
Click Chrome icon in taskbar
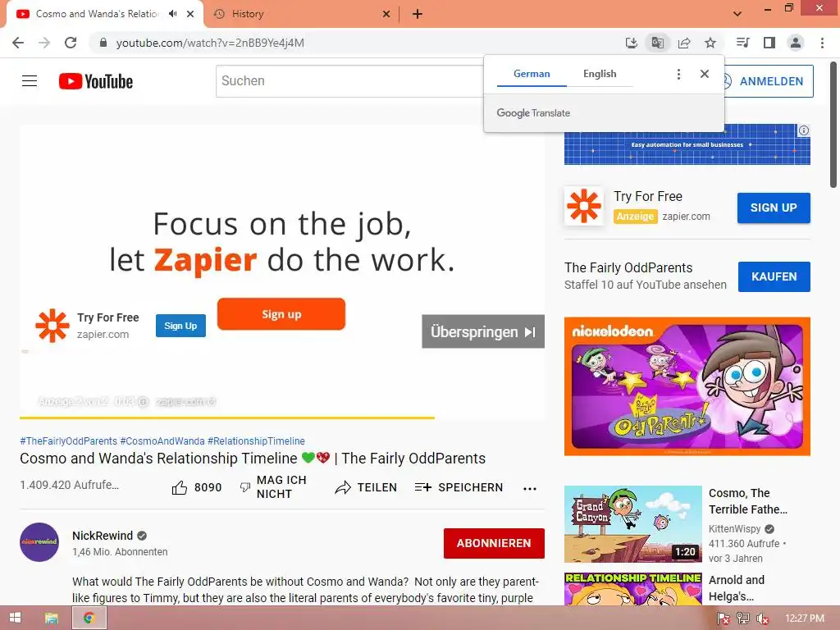[89, 619]
